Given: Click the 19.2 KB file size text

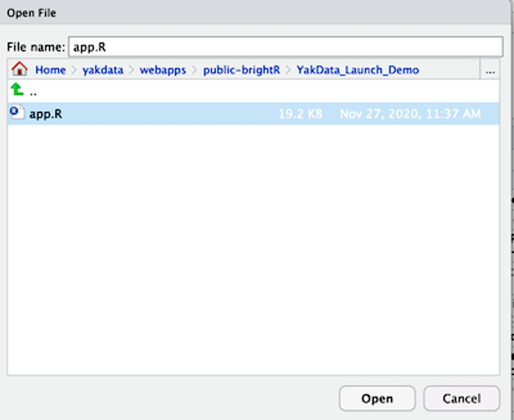Looking at the screenshot, I should click(300, 114).
